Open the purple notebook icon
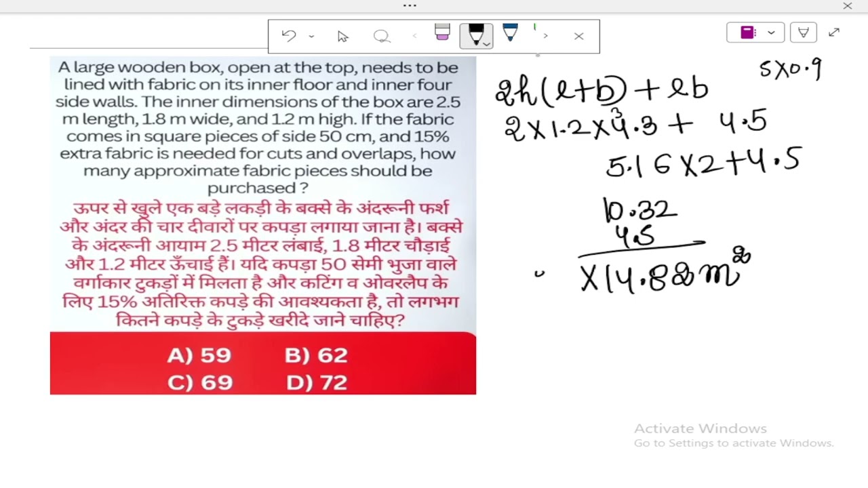Viewport: 868px width, 488px height. tap(747, 33)
